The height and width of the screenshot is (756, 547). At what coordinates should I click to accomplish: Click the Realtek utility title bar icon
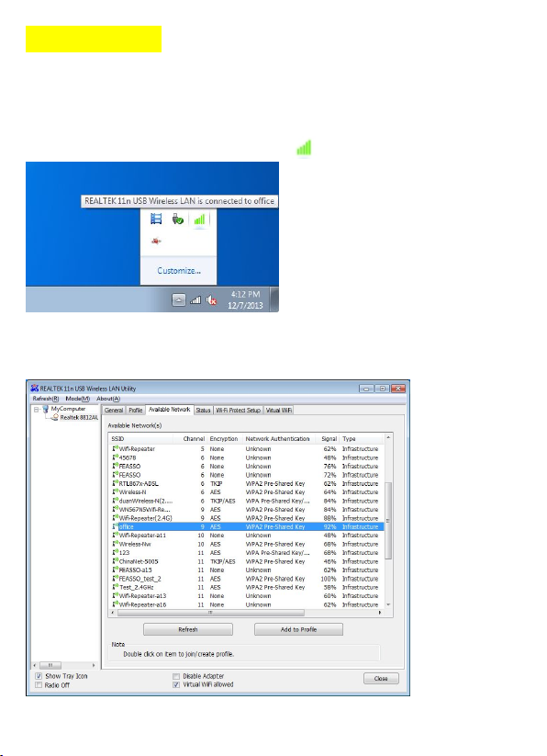tap(34, 389)
